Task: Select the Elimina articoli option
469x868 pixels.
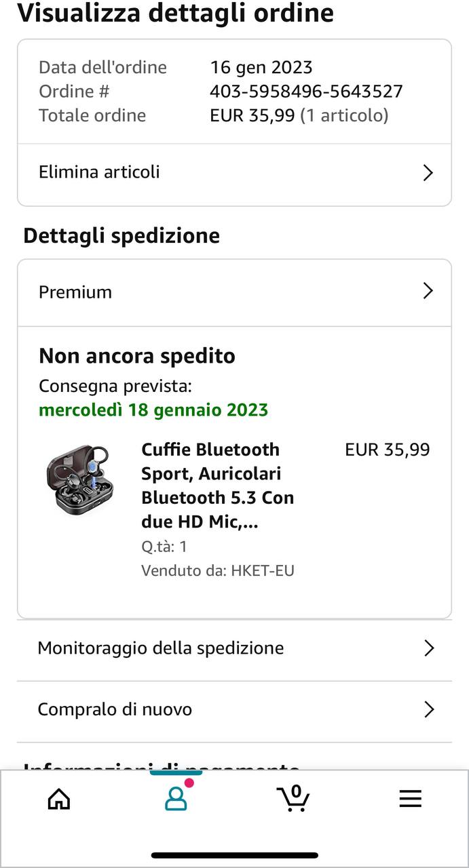Action: [x=99, y=172]
